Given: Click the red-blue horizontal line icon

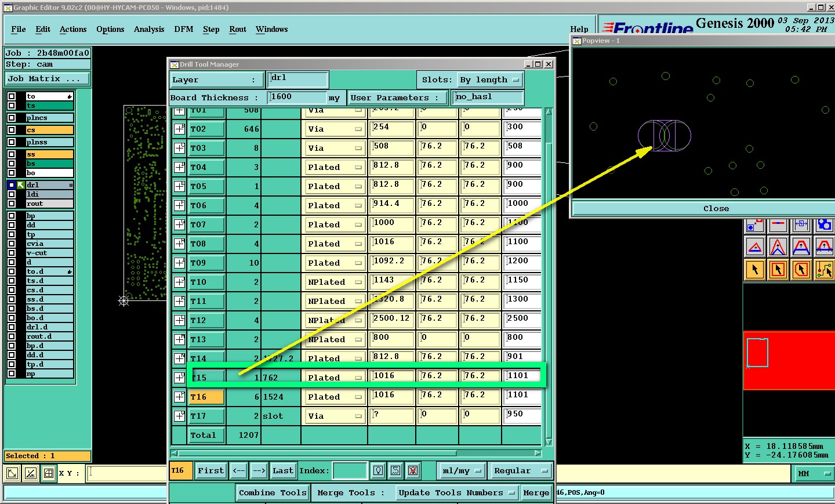Looking at the screenshot, I should [778, 225].
